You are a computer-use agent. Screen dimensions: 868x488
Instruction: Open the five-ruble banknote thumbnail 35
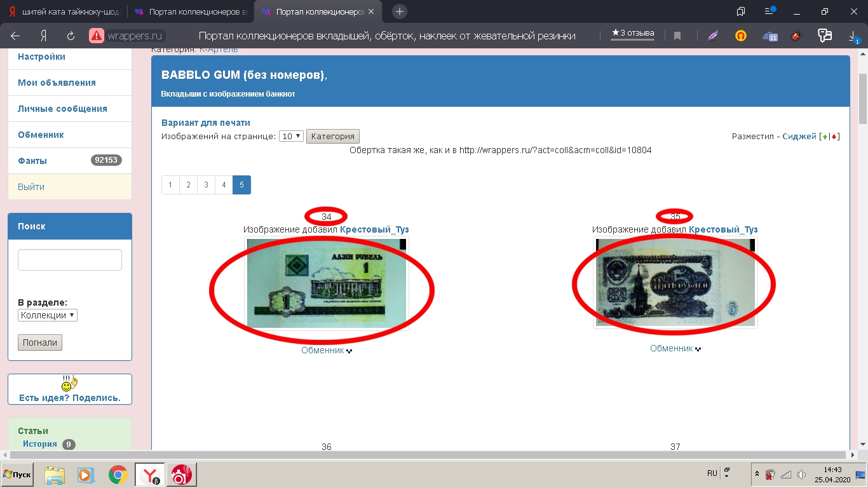675,283
